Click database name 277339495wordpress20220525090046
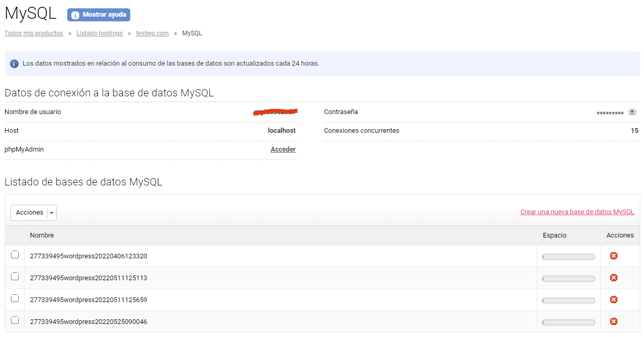644x337 pixels. click(x=89, y=322)
